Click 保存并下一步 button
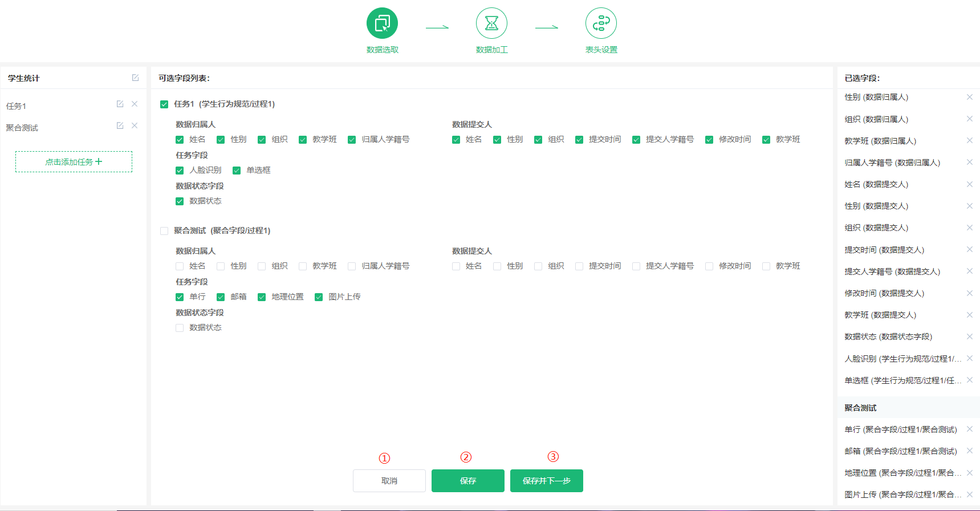 [547, 481]
